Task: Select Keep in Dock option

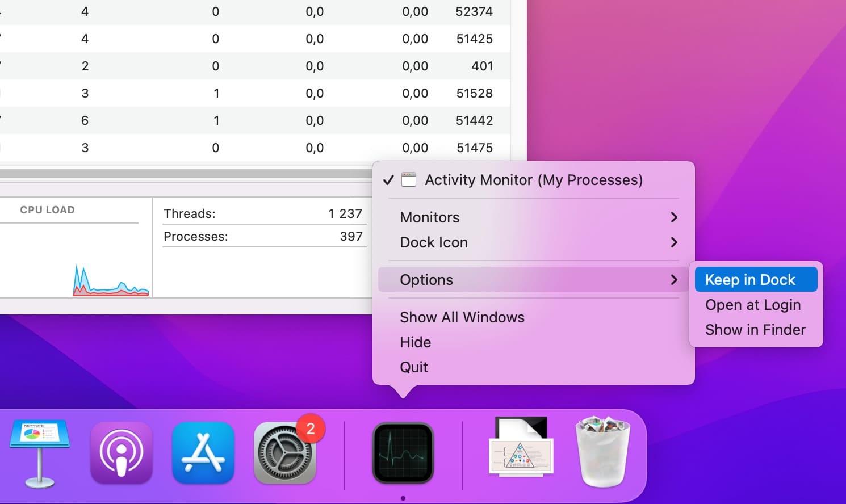Action: coord(756,280)
